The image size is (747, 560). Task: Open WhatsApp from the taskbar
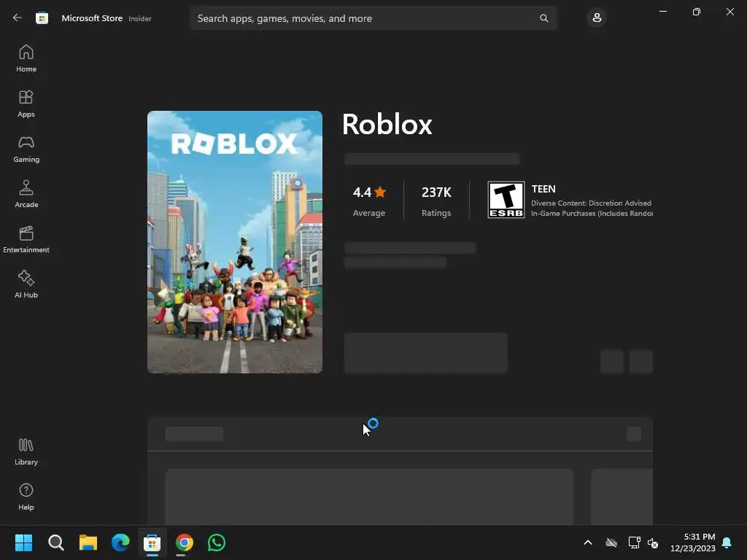click(x=217, y=542)
